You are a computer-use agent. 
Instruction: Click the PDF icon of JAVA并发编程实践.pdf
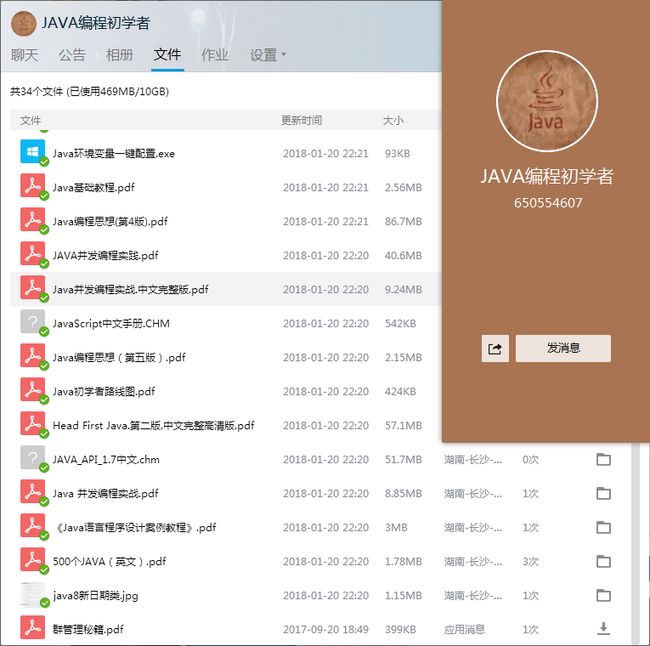point(32,254)
